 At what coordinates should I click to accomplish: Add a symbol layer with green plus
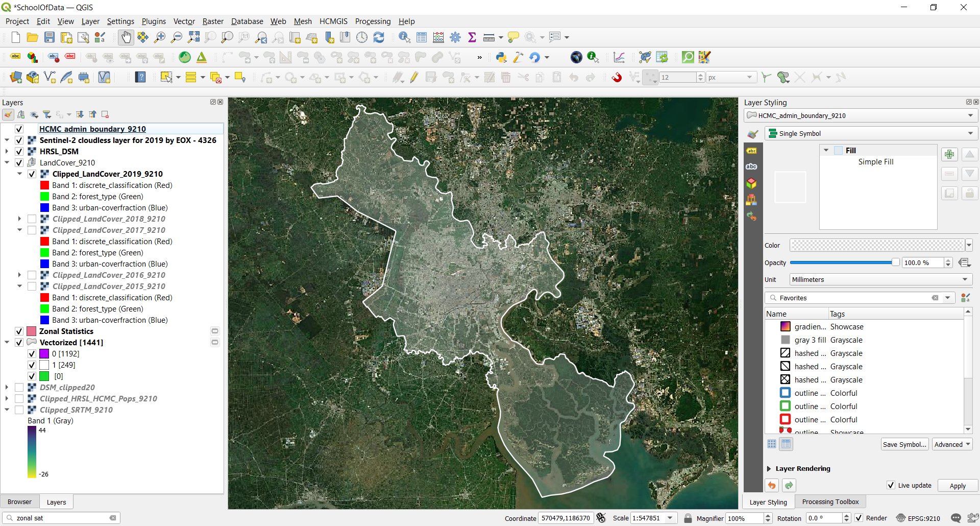tap(949, 154)
